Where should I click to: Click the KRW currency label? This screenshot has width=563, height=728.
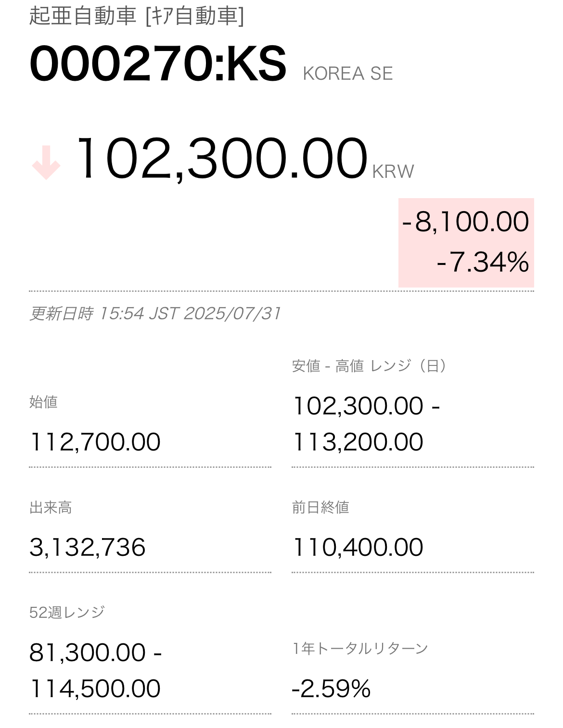[393, 172]
